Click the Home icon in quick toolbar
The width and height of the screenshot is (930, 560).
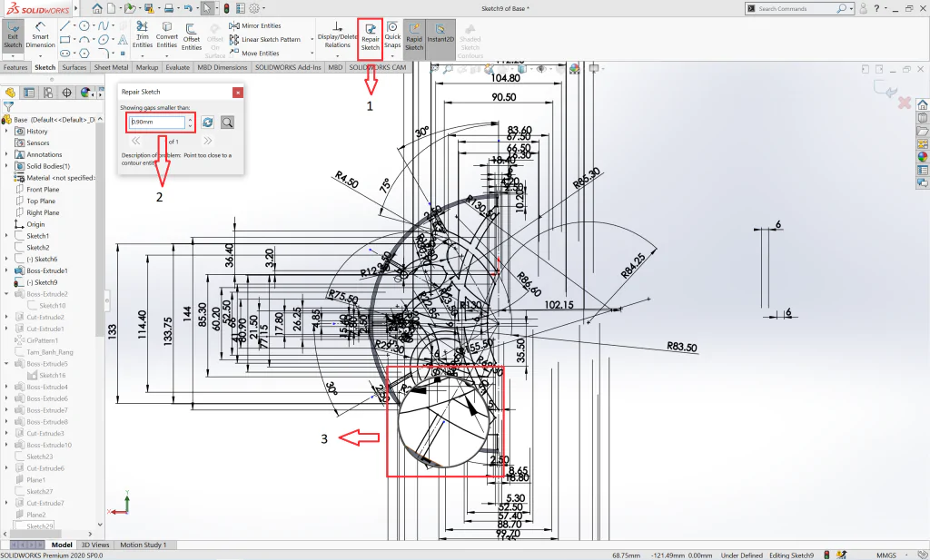click(96, 8)
